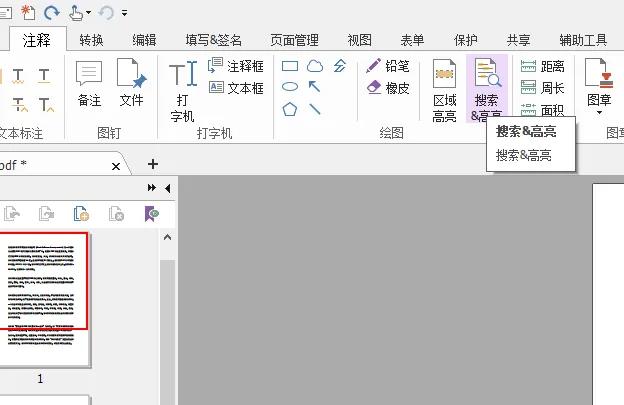This screenshot has height=405, width=624.
Task: Select the 文件 attachment pin tool
Action: [131, 83]
